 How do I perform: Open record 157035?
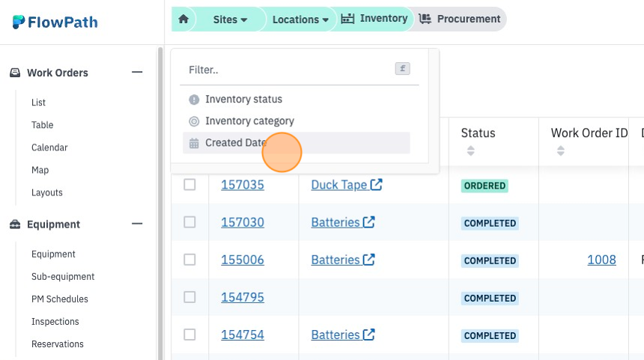point(243,185)
